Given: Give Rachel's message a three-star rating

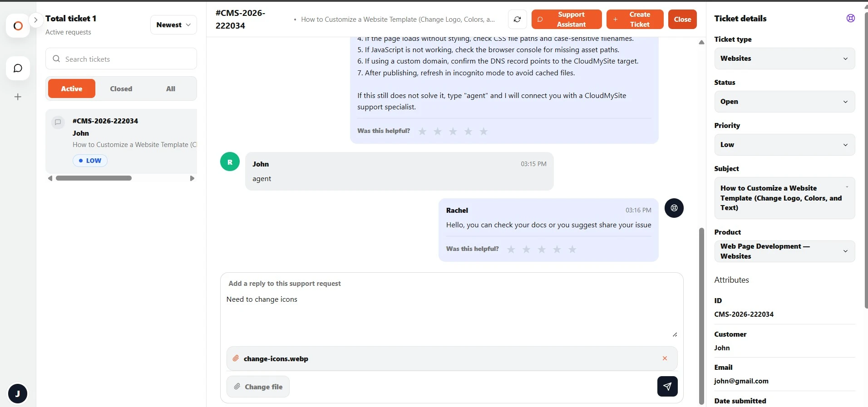Looking at the screenshot, I should pyautogui.click(x=542, y=249).
